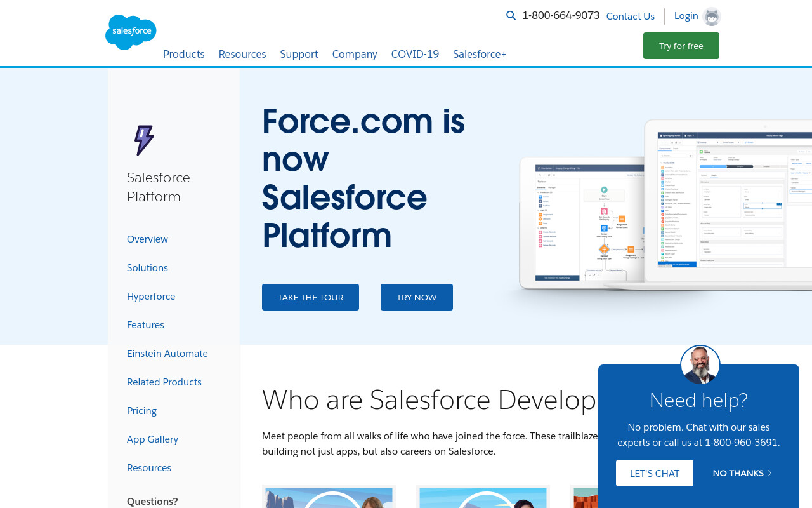
Task: Click the Need help? chat heading
Action: (x=698, y=400)
